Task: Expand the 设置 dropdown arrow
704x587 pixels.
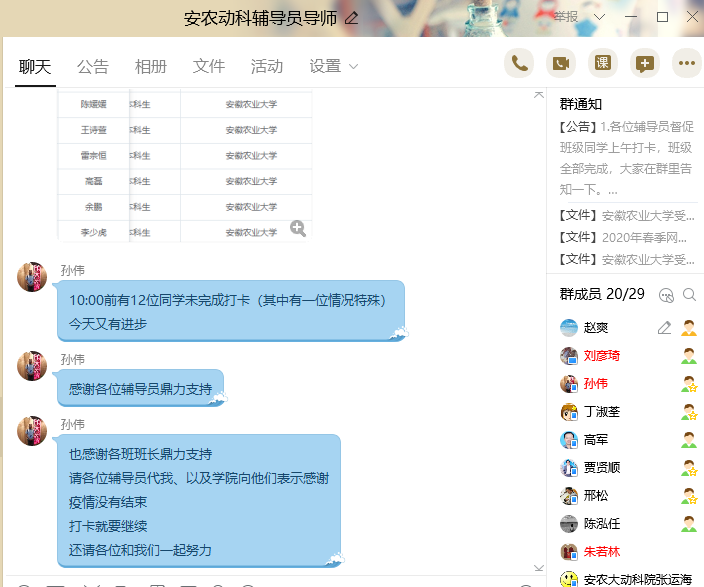Action: (x=353, y=67)
